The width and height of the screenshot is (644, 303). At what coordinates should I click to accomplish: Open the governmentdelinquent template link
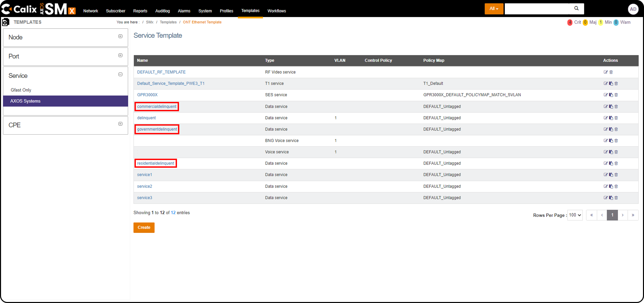(157, 129)
